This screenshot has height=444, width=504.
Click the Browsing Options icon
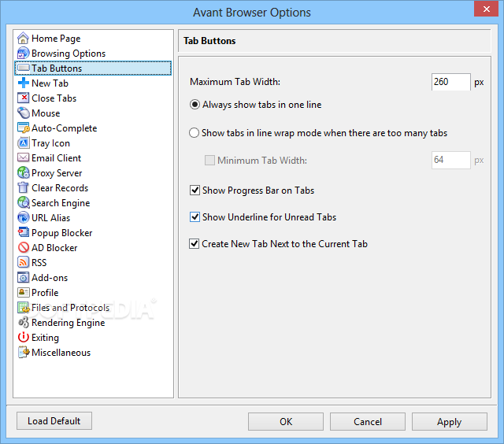(23, 54)
